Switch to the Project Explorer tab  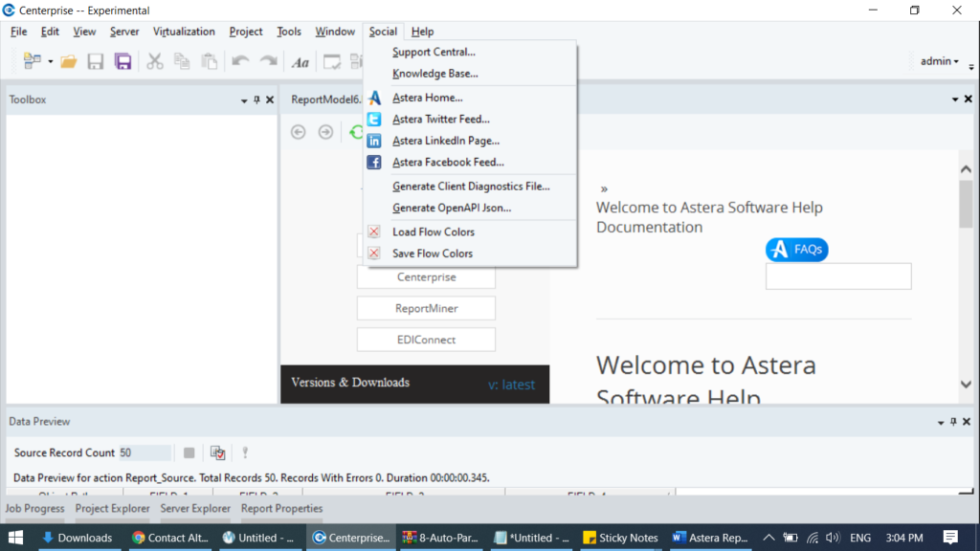tap(112, 509)
